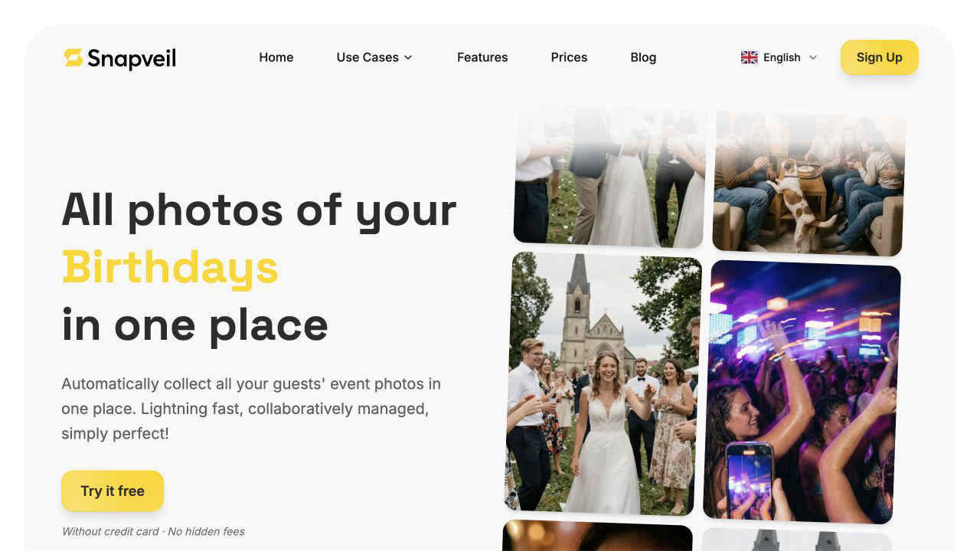Click the Sign Up button
Image resolution: width=980 pixels, height=551 pixels.
coord(879,57)
